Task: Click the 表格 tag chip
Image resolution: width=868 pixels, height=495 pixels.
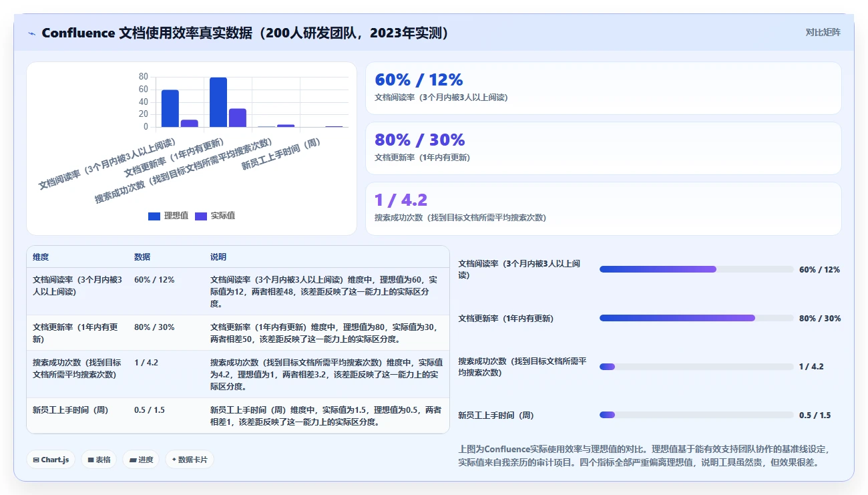Action: point(99,460)
